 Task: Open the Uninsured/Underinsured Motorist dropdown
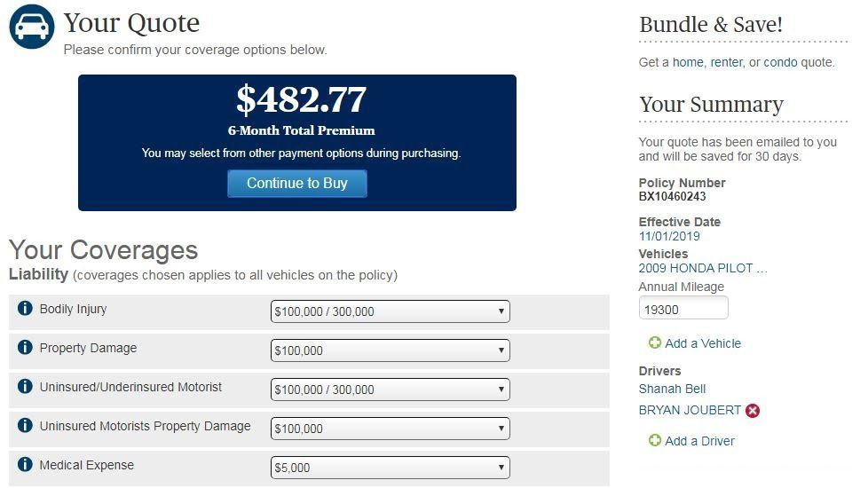(390, 390)
